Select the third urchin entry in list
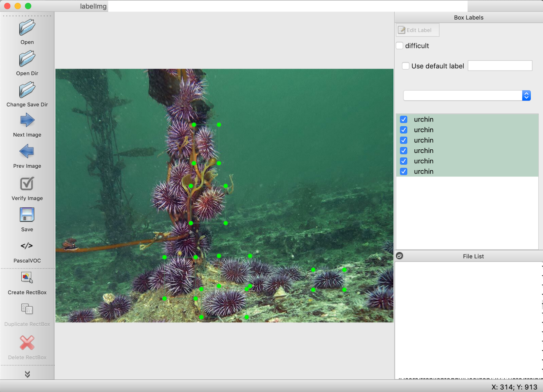 (x=424, y=141)
